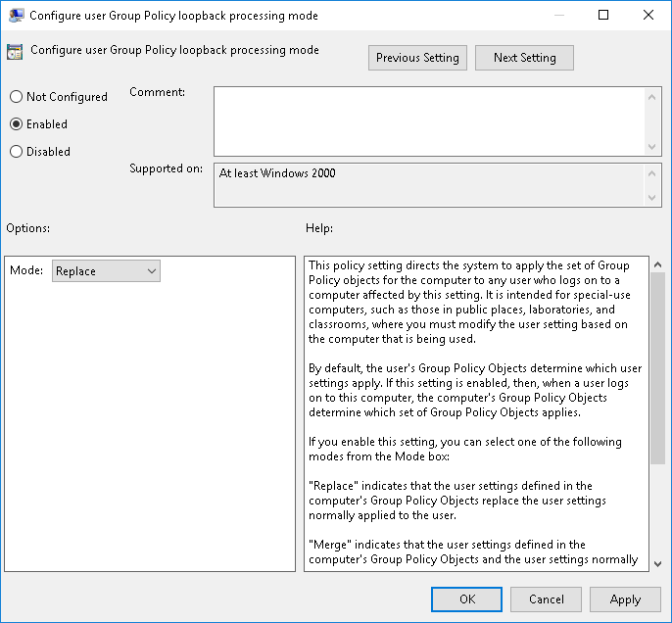Screen dimensions: 672x623
Task: Select the Not Configured radio button
Action: click(16, 97)
